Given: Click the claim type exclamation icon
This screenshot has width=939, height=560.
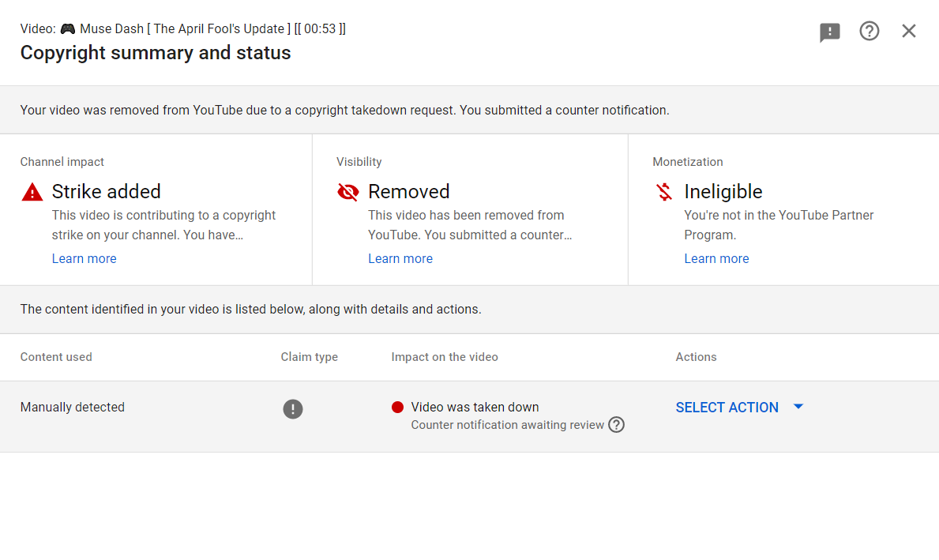Looking at the screenshot, I should 293,409.
